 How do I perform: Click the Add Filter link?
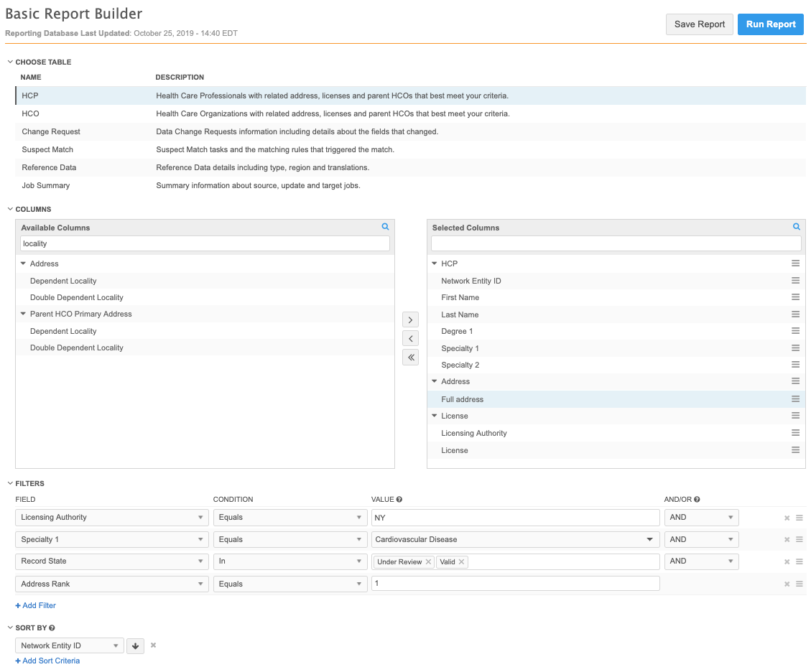coord(36,605)
